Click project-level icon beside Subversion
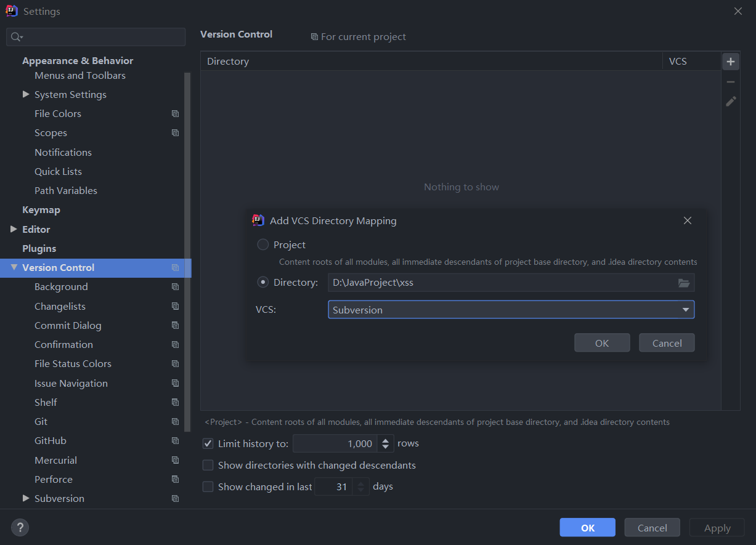The height and width of the screenshot is (545, 756). (176, 499)
